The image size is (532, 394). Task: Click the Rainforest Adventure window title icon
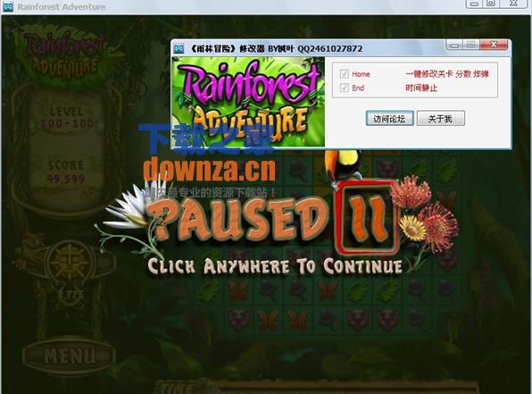tap(8, 6)
